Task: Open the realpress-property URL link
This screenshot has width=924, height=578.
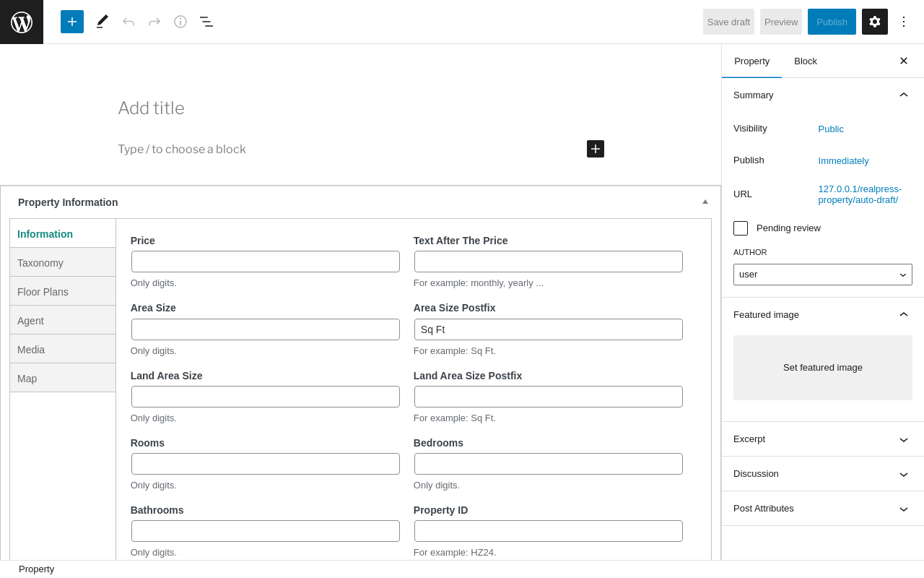Action: tap(860, 194)
